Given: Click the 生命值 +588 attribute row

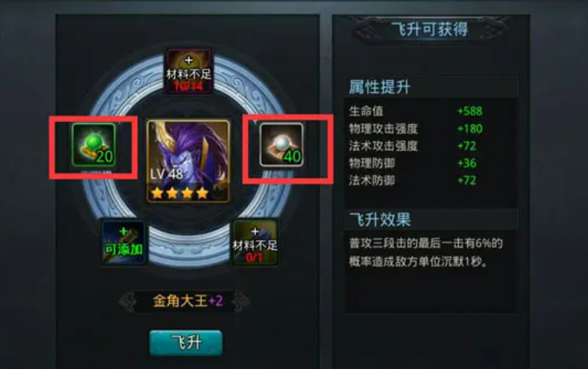Looking at the screenshot, I should (x=416, y=111).
